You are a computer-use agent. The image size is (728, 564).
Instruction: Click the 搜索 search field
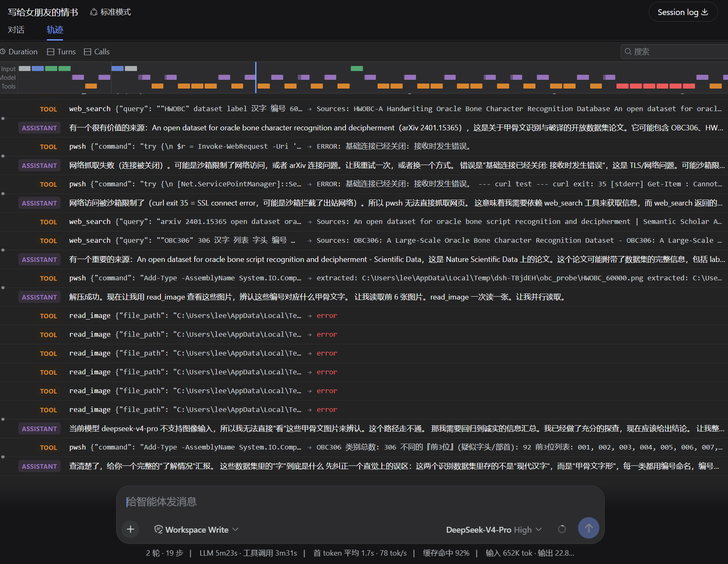pos(674,51)
